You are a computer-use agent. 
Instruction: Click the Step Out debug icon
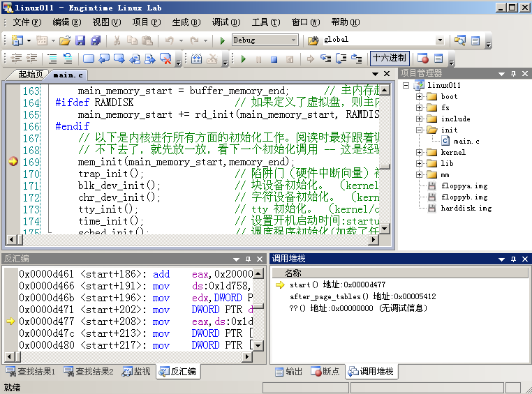(356, 59)
